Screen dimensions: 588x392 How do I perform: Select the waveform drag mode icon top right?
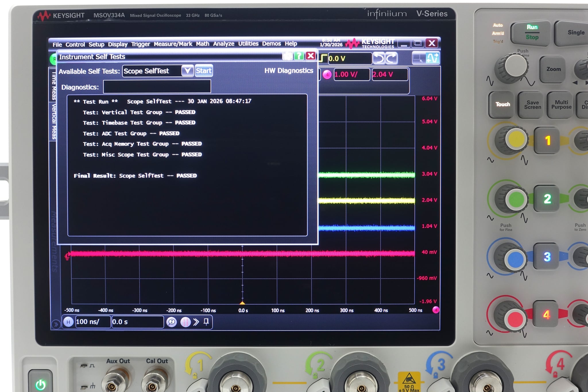(x=432, y=59)
